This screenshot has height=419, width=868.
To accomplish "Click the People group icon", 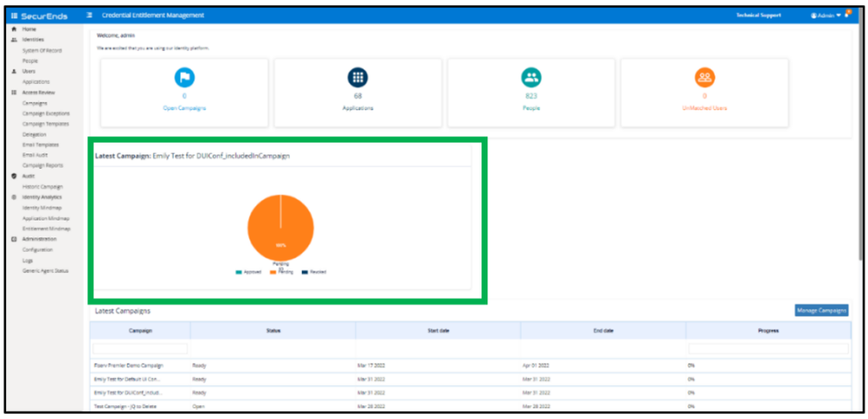I will click(x=531, y=77).
